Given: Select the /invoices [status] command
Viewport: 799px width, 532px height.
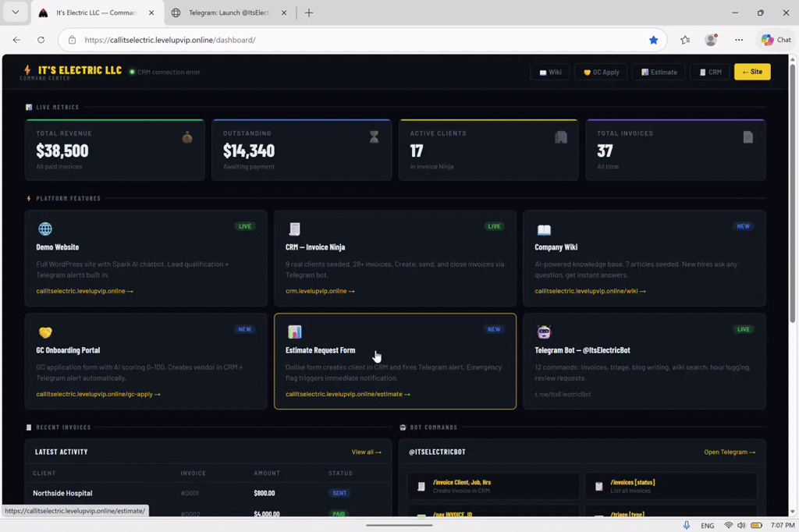Looking at the screenshot, I should point(670,486).
